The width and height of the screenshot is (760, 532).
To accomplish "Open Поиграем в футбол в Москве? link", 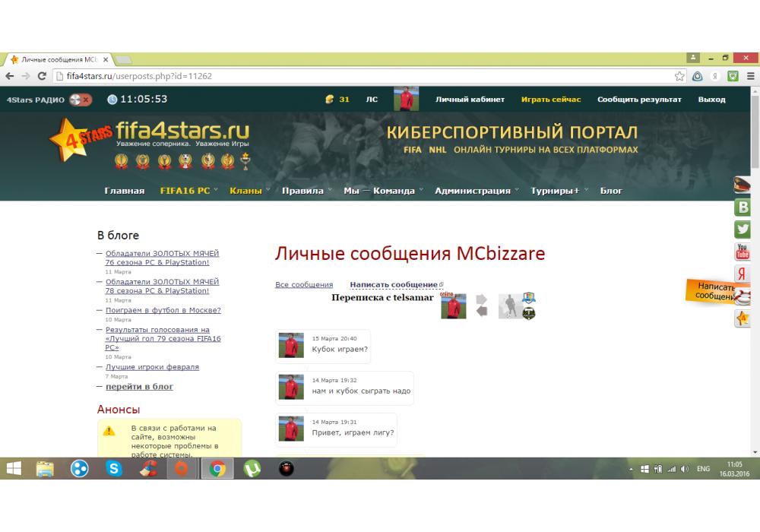I will click(163, 310).
